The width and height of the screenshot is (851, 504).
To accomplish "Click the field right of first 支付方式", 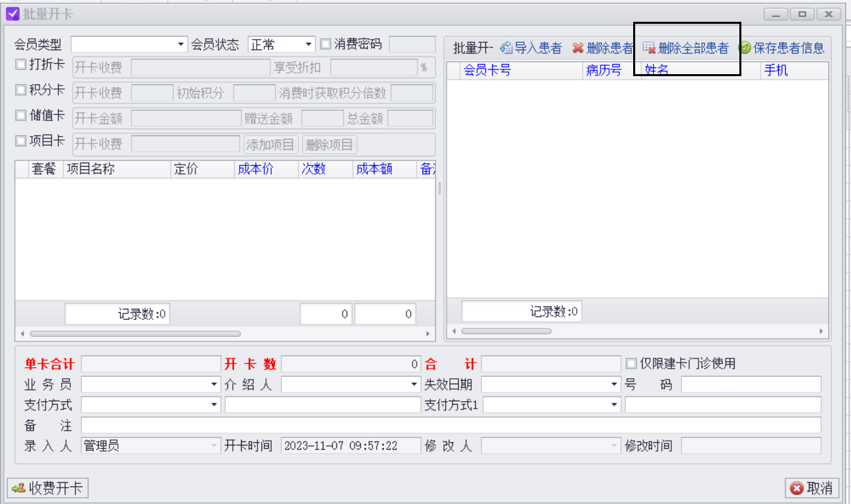I will [x=323, y=405].
